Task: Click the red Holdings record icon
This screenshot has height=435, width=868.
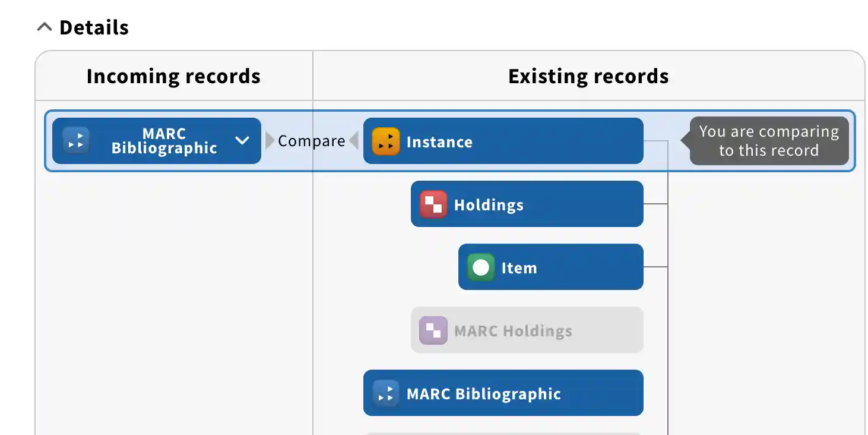Action: (x=433, y=204)
